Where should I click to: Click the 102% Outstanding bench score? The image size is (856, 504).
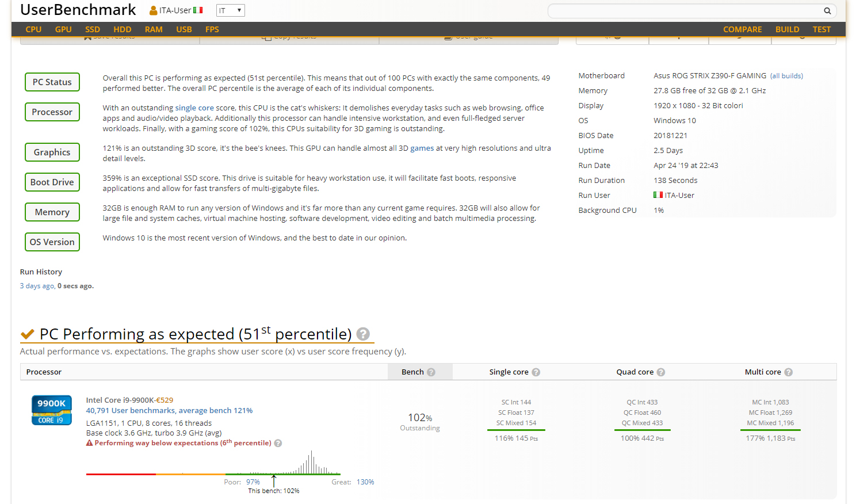click(420, 422)
